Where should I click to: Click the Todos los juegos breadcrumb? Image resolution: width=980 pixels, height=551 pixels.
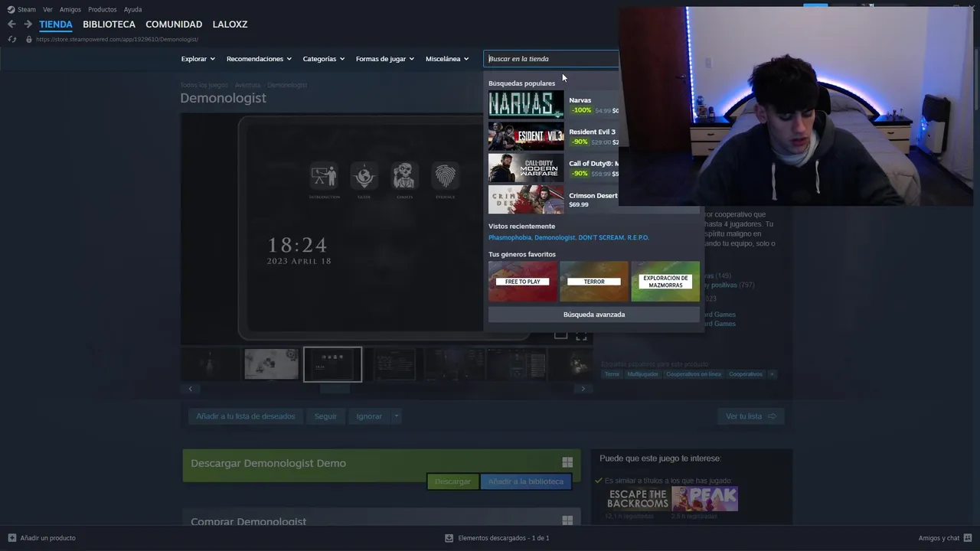coord(204,85)
